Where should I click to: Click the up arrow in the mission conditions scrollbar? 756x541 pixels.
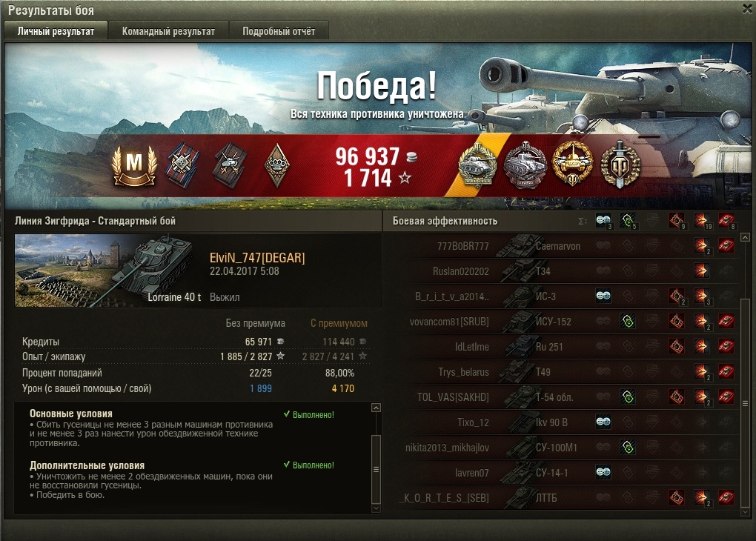pyautogui.click(x=376, y=408)
